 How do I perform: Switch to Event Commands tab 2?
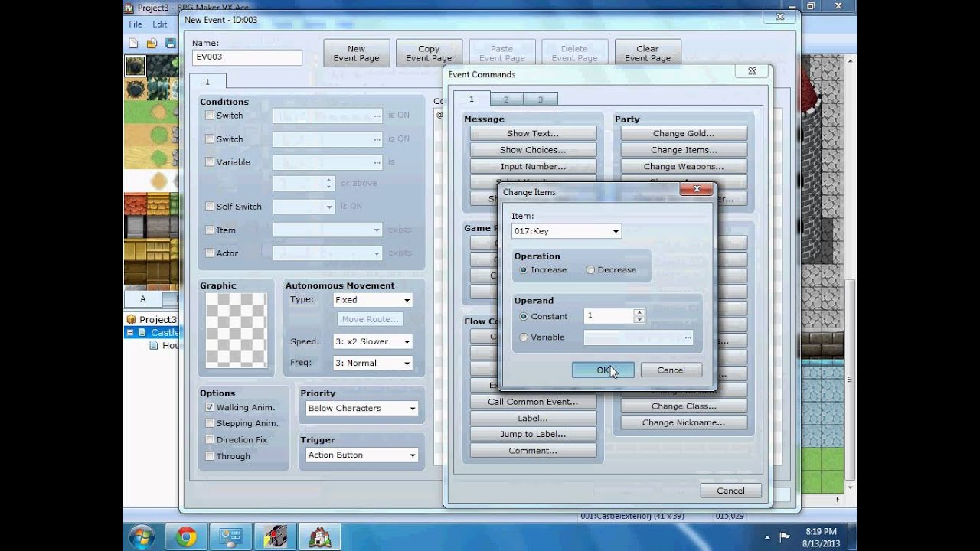tap(506, 99)
